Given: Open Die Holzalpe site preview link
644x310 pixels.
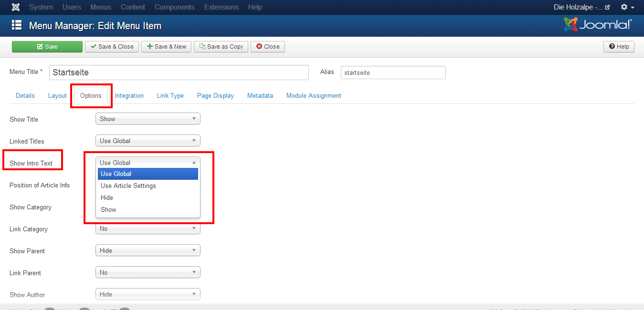Looking at the screenshot, I should coord(581,7).
